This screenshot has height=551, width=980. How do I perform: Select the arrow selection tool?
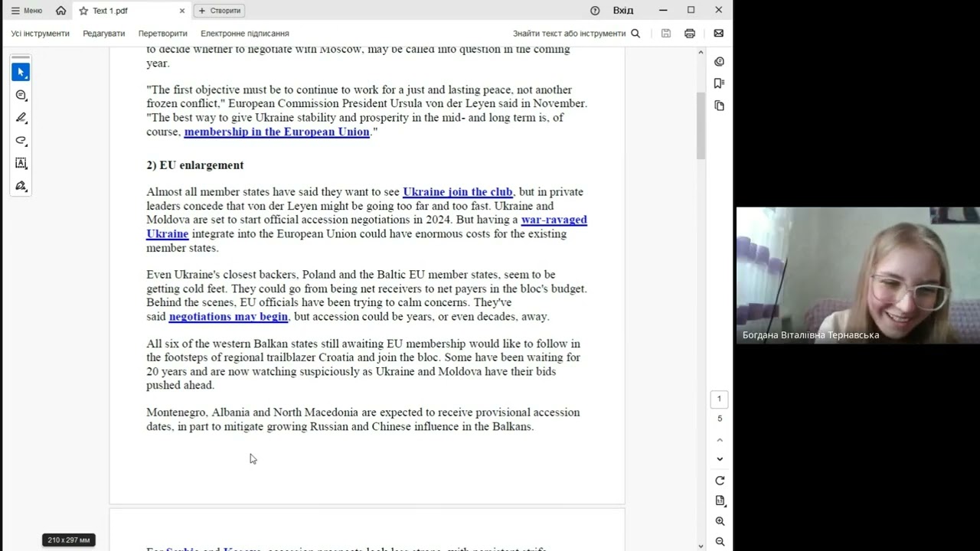coord(21,72)
